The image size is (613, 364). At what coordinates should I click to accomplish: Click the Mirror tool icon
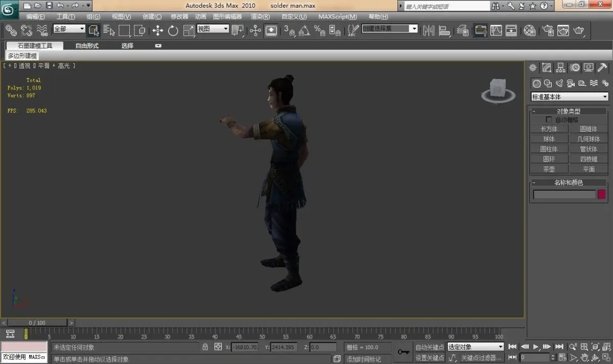click(x=429, y=30)
